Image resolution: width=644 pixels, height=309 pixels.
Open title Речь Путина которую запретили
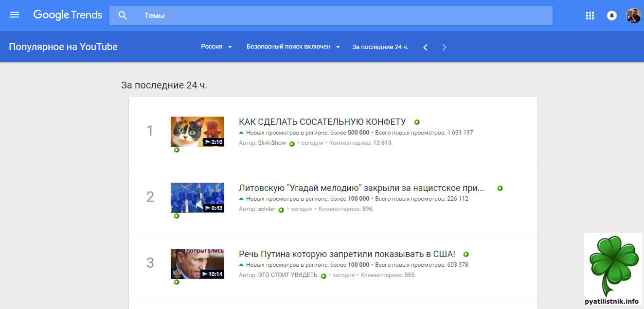[x=347, y=254]
